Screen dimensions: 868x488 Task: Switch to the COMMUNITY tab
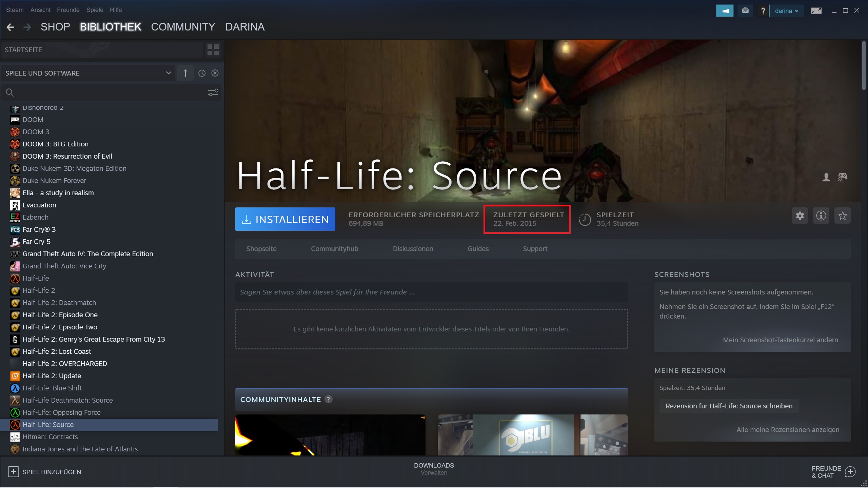pyautogui.click(x=183, y=27)
